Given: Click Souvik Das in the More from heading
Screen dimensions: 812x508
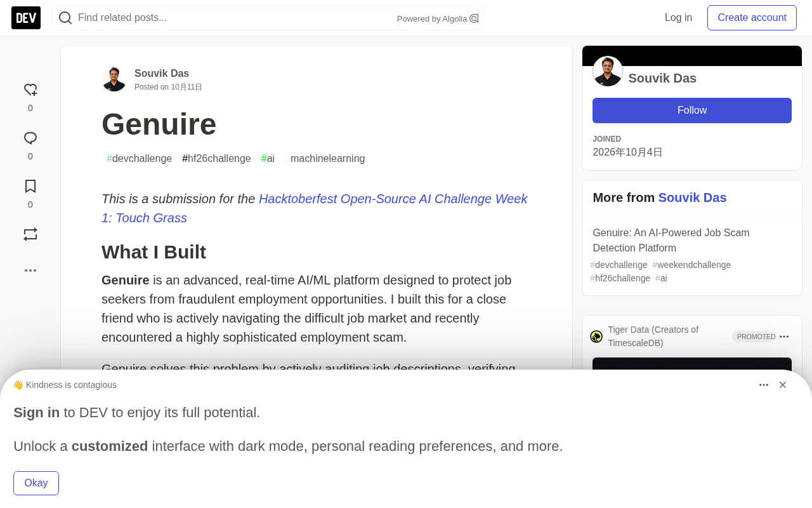Looking at the screenshot, I should (x=692, y=197).
